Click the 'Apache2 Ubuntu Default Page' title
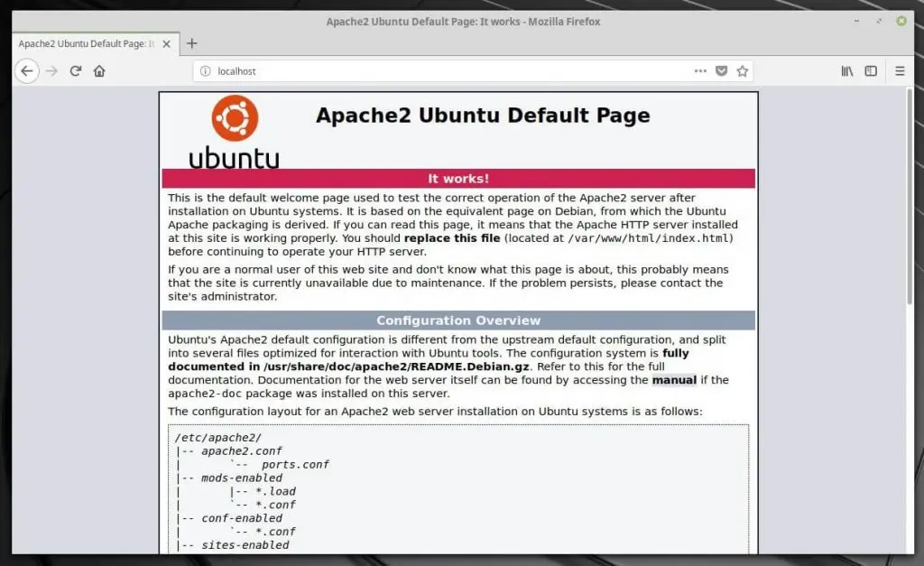The height and width of the screenshot is (566, 924). (x=484, y=115)
